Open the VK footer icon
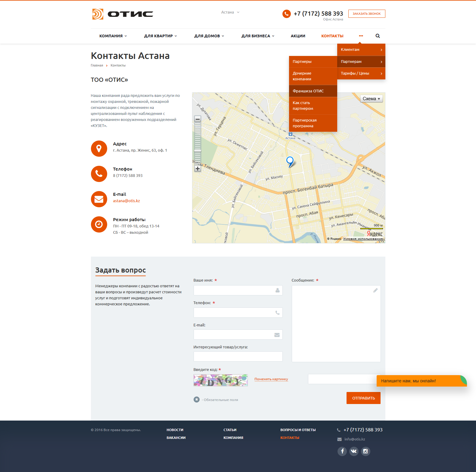The width and height of the screenshot is (476, 472). pyautogui.click(x=354, y=451)
